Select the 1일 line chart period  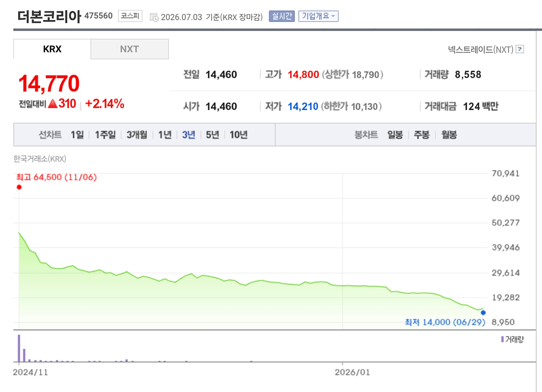tap(77, 134)
